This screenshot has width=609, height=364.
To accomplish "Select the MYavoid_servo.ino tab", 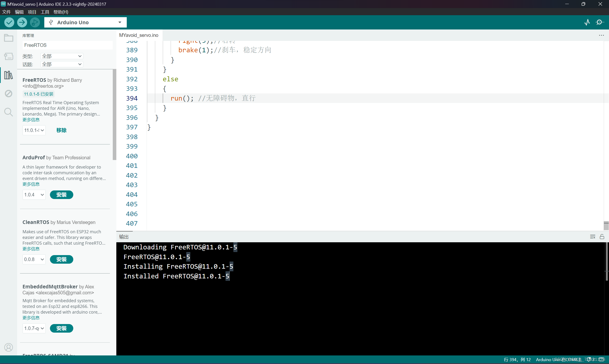I will 139,35.
